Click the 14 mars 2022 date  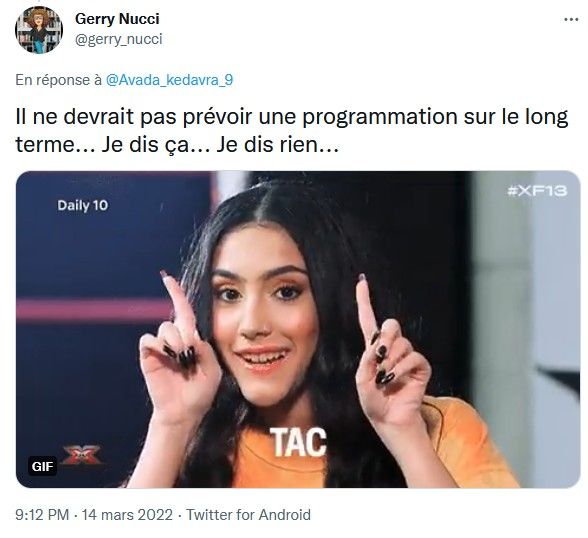click(127, 514)
